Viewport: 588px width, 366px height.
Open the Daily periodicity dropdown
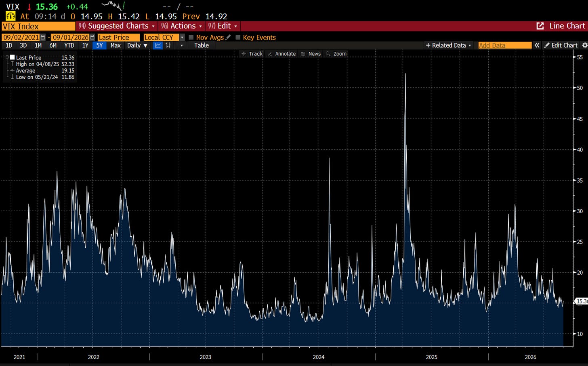[137, 45]
